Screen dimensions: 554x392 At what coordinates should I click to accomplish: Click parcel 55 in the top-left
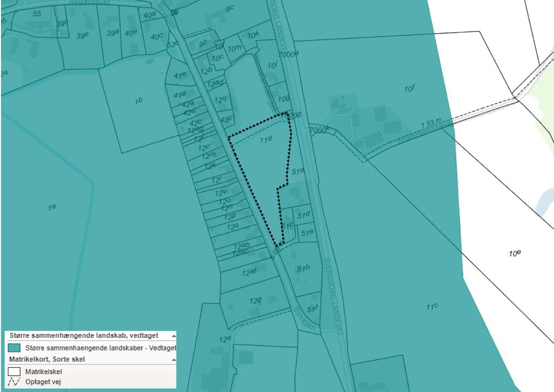click(x=37, y=14)
